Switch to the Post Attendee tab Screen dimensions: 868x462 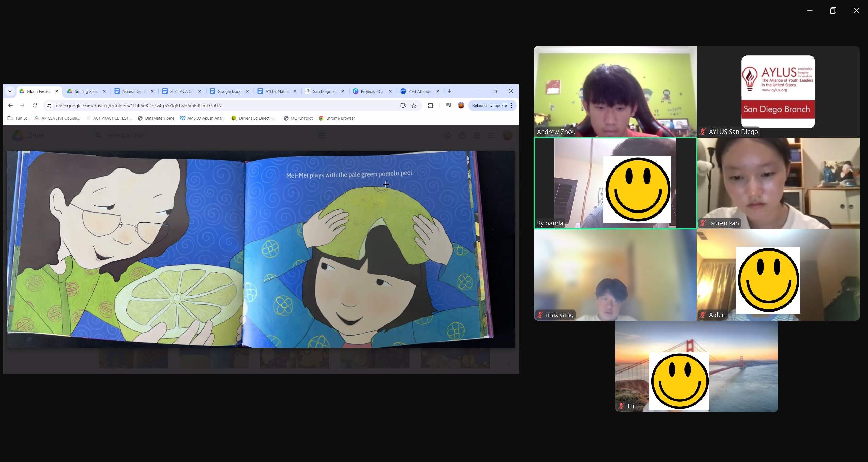(420, 91)
